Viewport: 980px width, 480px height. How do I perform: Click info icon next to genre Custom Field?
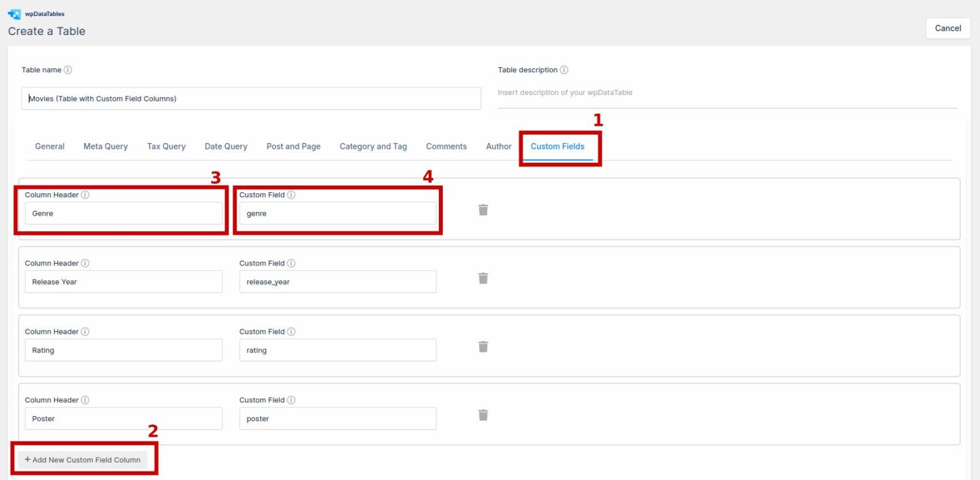[292, 195]
